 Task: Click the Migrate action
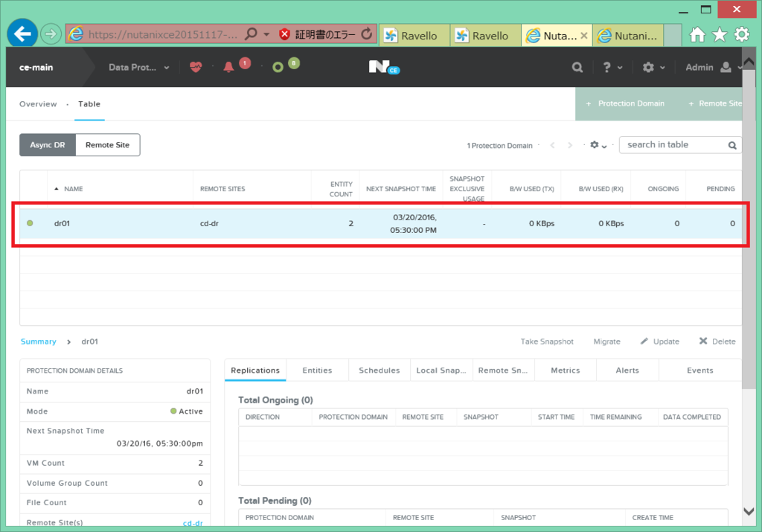tap(606, 342)
